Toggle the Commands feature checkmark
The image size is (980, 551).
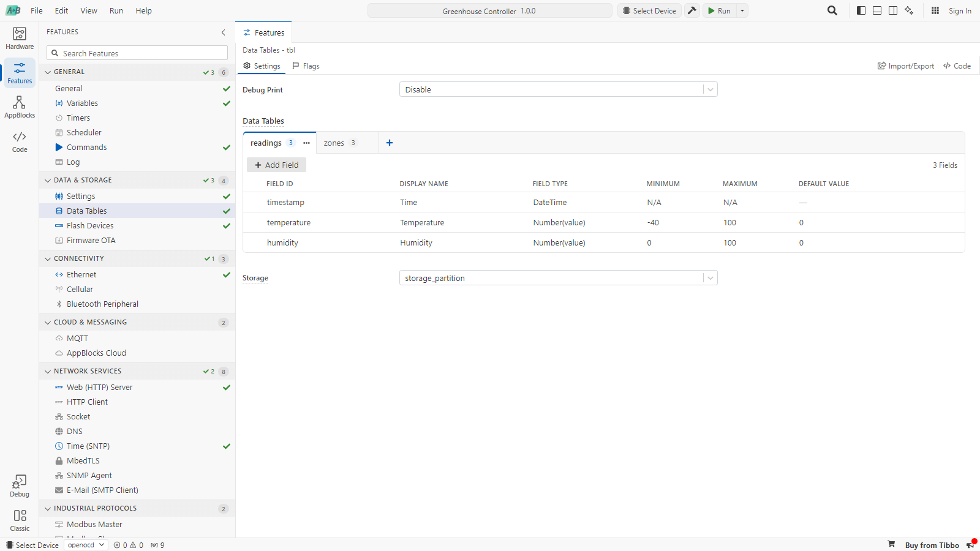point(227,148)
